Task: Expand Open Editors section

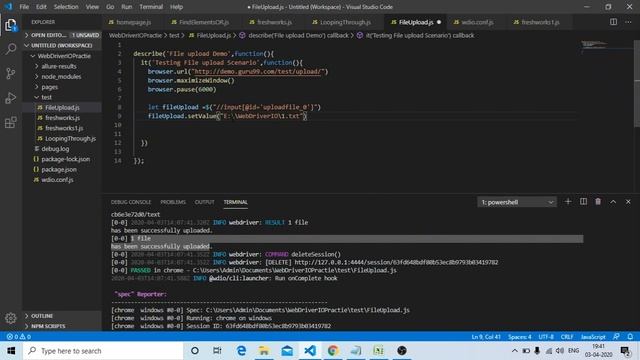Action: pyautogui.click(x=62, y=35)
